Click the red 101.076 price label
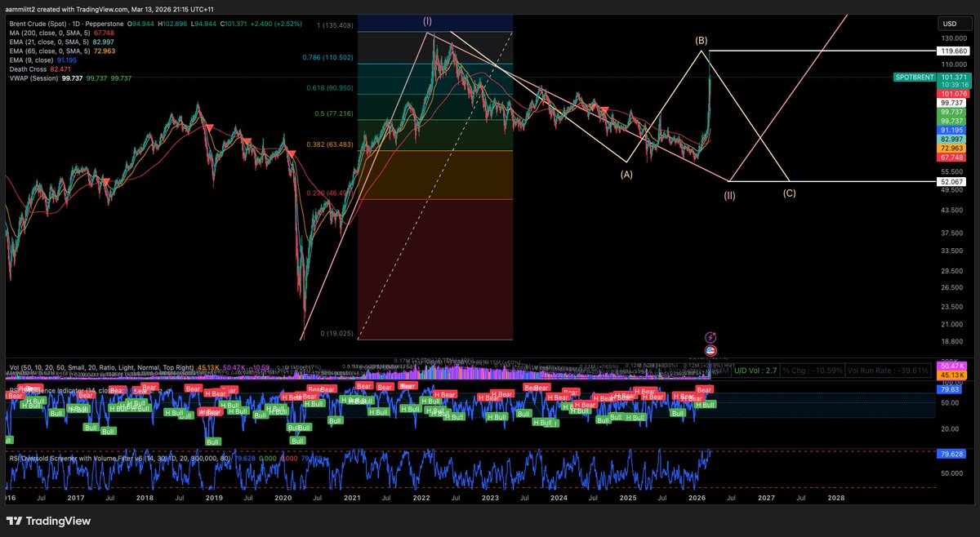This screenshot has height=537, width=980. 953,94
